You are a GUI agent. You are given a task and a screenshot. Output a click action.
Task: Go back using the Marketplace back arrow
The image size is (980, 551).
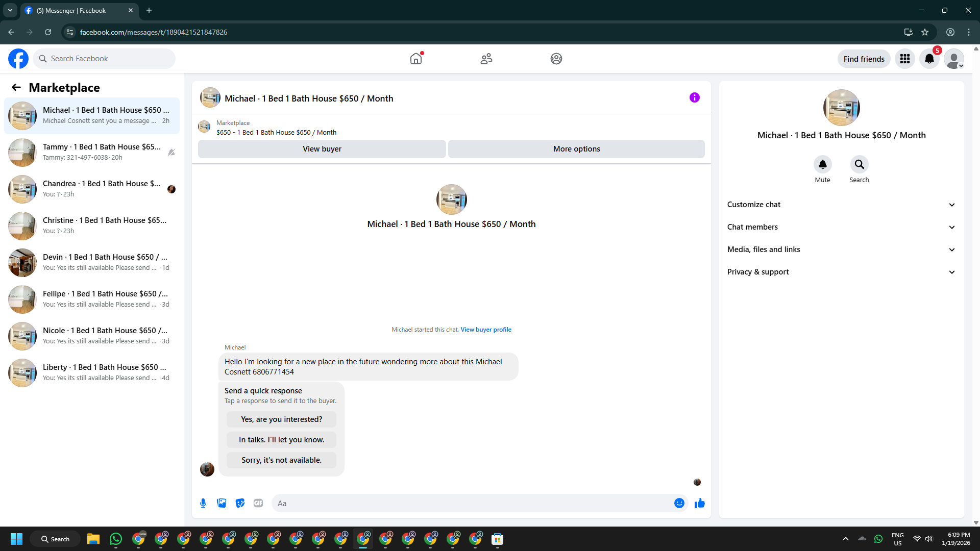pyautogui.click(x=16, y=87)
